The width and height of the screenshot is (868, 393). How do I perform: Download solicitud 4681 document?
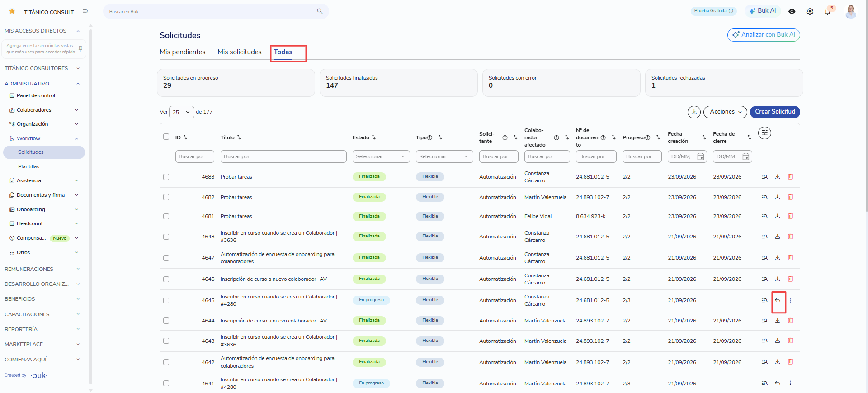click(778, 216)
